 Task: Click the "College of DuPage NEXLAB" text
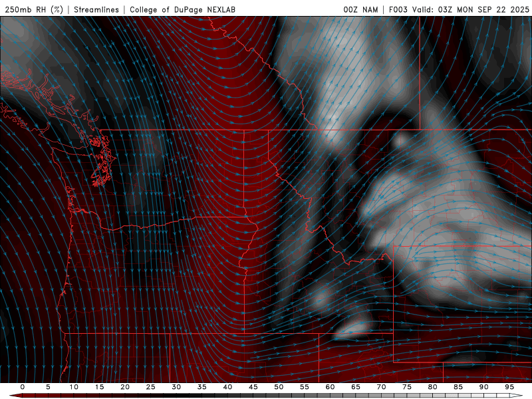[182, 9]
